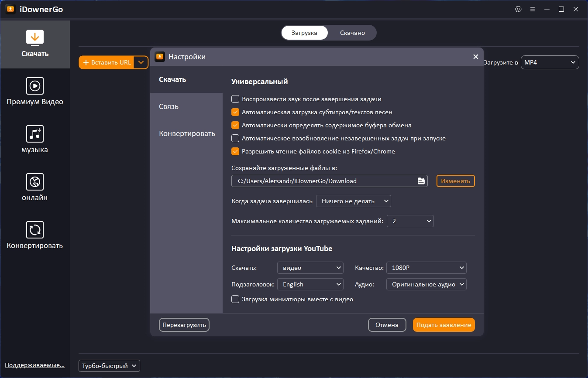
Task: Uncheck reading cookies from Firefox/Chrome
Action: [235, 151]
